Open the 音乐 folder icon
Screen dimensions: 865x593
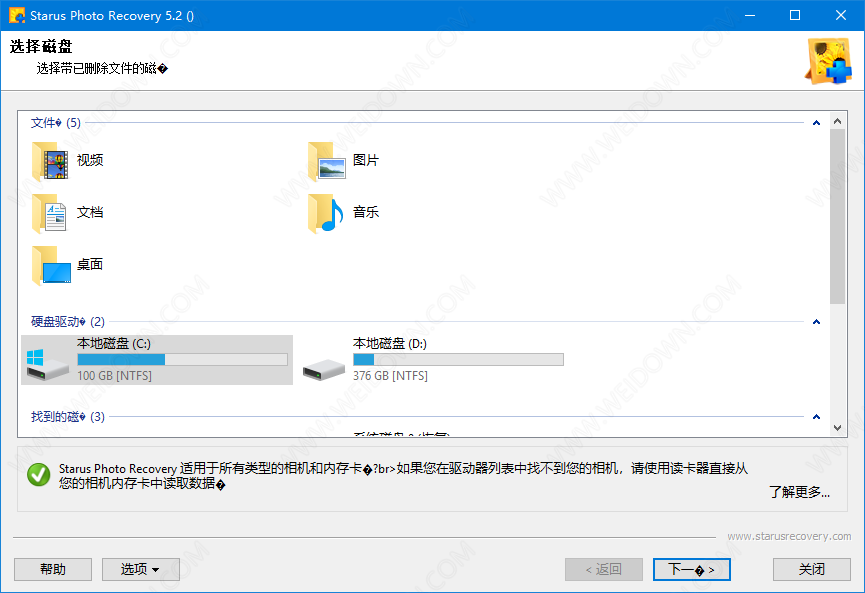click(x=326, y=213)
